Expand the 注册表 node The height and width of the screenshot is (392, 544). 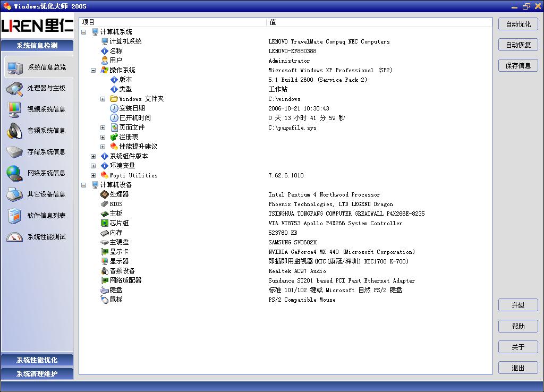[x=103, y=137]
